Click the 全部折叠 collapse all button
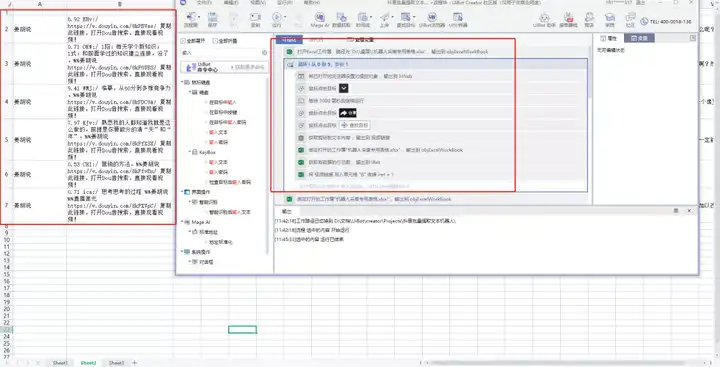Image resolution: width=720 pixels, height=367 pixels. coord(225,41)
